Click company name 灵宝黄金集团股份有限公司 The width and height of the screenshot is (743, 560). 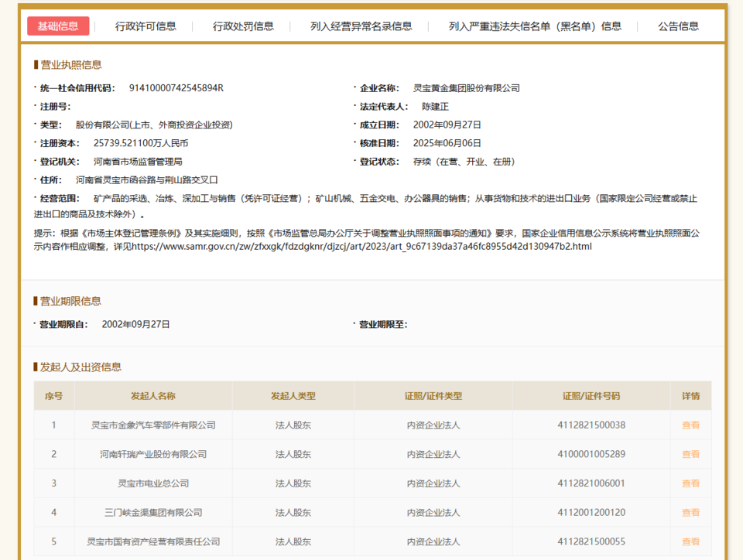[x=466, y=88]
